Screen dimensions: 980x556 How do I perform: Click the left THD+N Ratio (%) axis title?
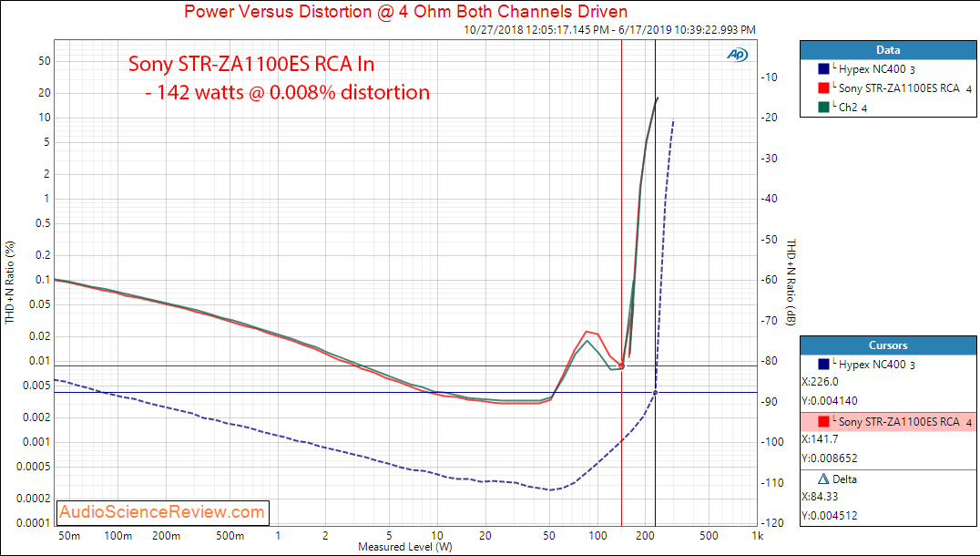[x=9, y=283]
